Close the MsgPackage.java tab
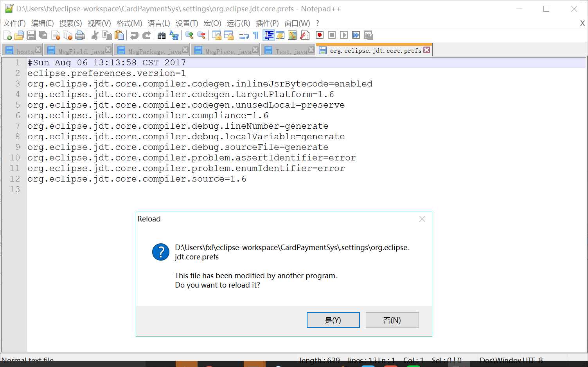This screenshot has width=588, height=367. [185, 50]
